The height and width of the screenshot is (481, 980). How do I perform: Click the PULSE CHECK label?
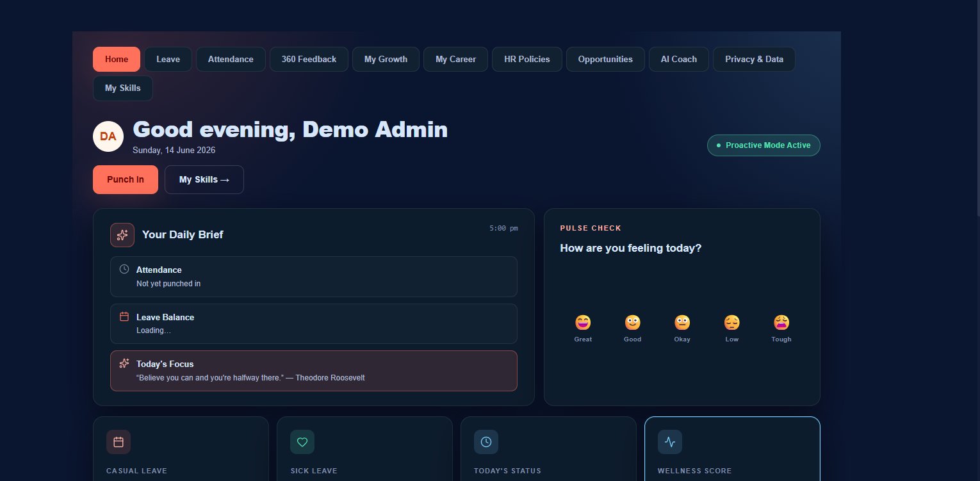[591, 228]
